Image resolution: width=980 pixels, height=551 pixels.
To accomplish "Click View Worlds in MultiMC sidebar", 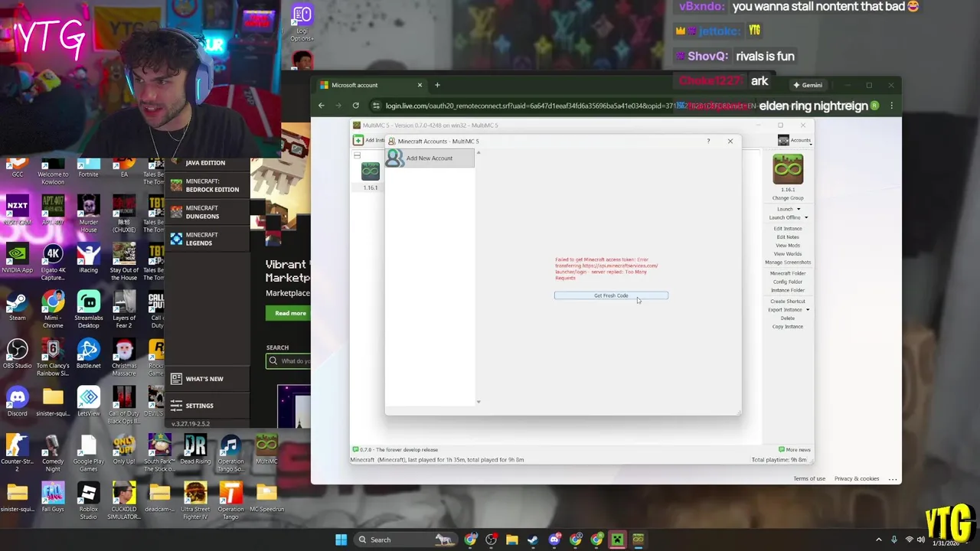I will tap(788, 254).
